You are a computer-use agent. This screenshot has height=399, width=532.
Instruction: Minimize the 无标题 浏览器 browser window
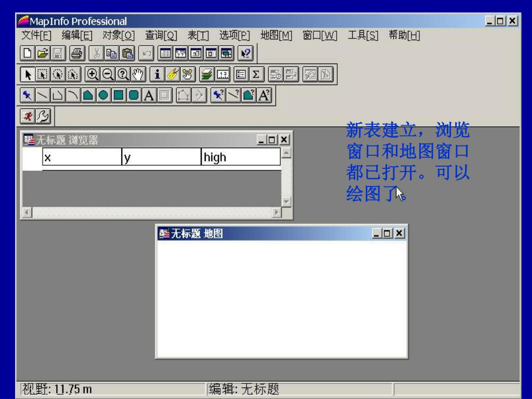pos(261,140)
